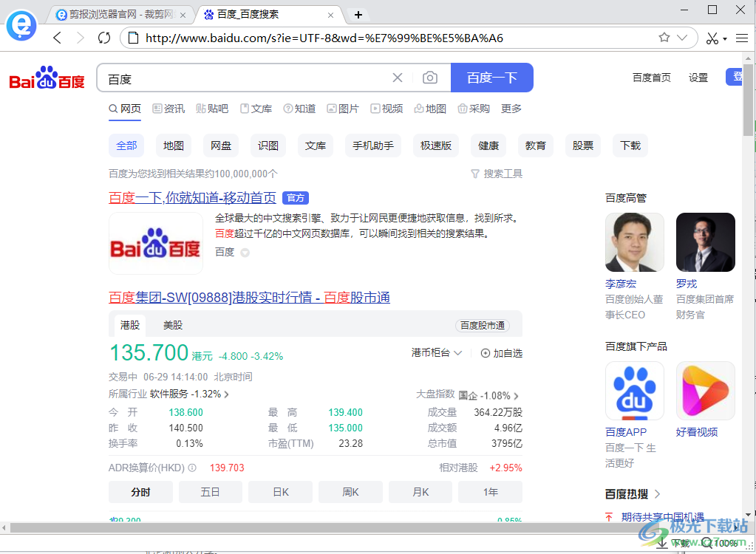Bookmark the page with the star icon

664,38
